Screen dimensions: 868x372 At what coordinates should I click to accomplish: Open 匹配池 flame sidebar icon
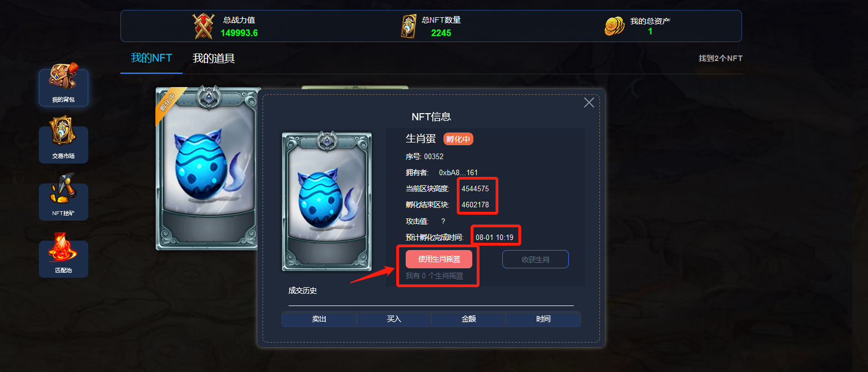63,258
